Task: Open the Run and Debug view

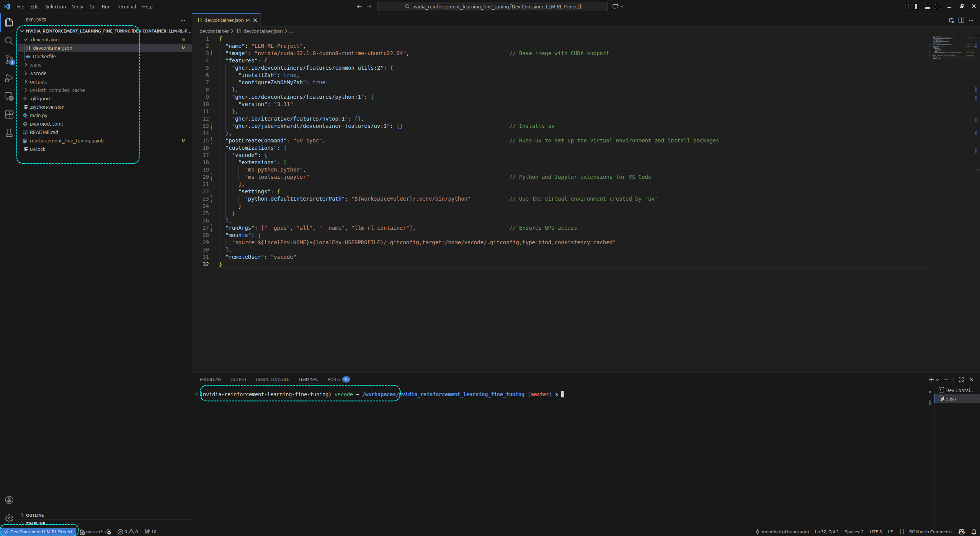Action: point(9,78)
